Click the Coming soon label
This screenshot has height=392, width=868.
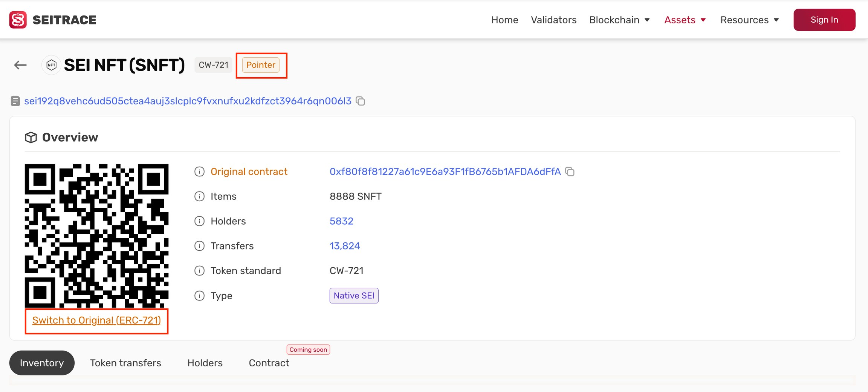click(x=308, y=349)
